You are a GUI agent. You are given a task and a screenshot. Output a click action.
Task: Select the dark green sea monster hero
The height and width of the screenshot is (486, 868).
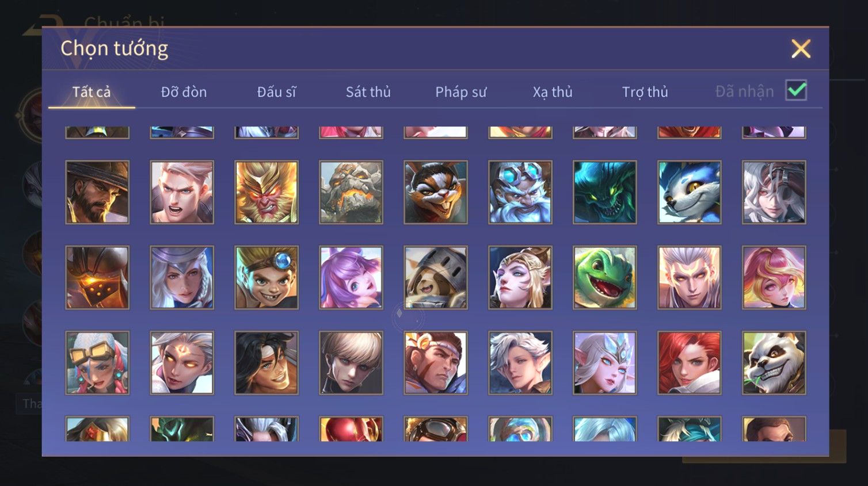[604, 192]
